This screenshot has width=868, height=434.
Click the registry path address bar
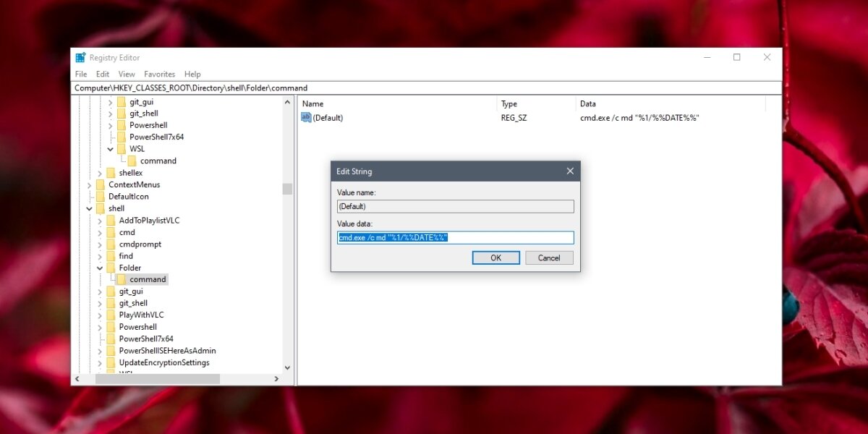click(427, 88)
